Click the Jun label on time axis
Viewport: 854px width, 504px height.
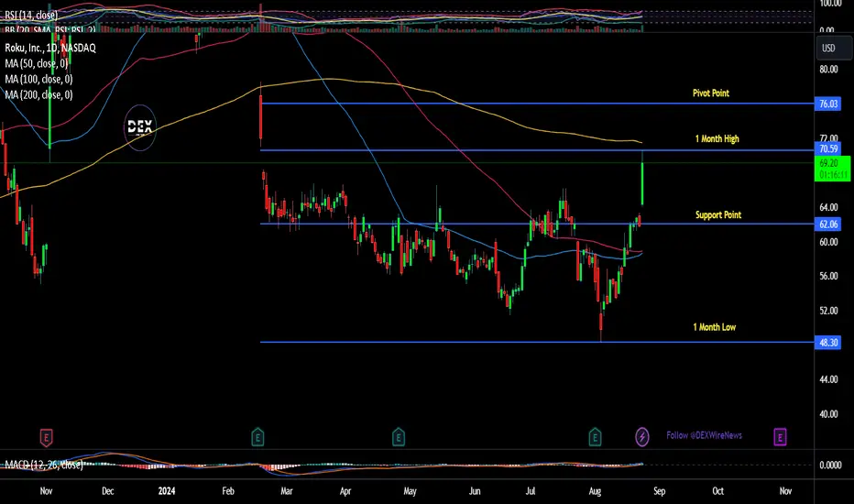pyautogui.click(x=475, y=491)
